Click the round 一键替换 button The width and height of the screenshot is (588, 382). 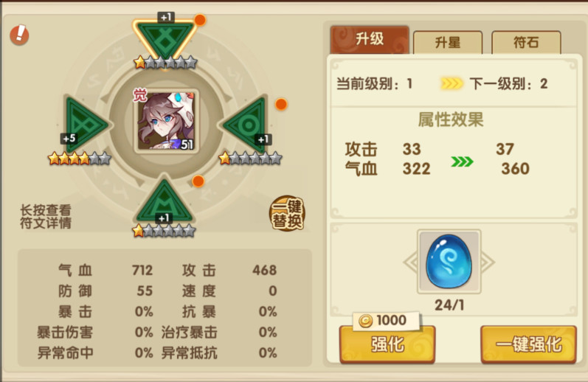(287, 213)
